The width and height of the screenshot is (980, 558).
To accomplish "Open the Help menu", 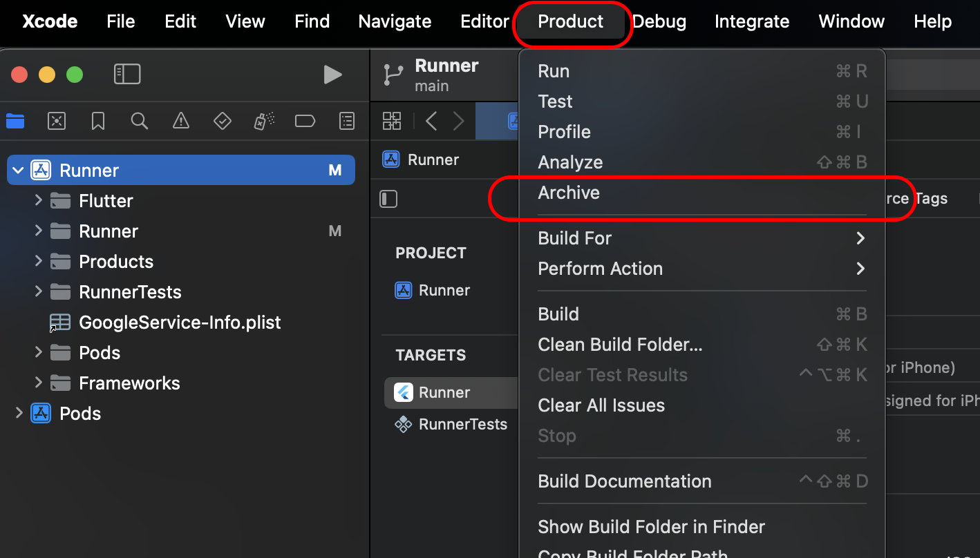I will coord(933,22).
